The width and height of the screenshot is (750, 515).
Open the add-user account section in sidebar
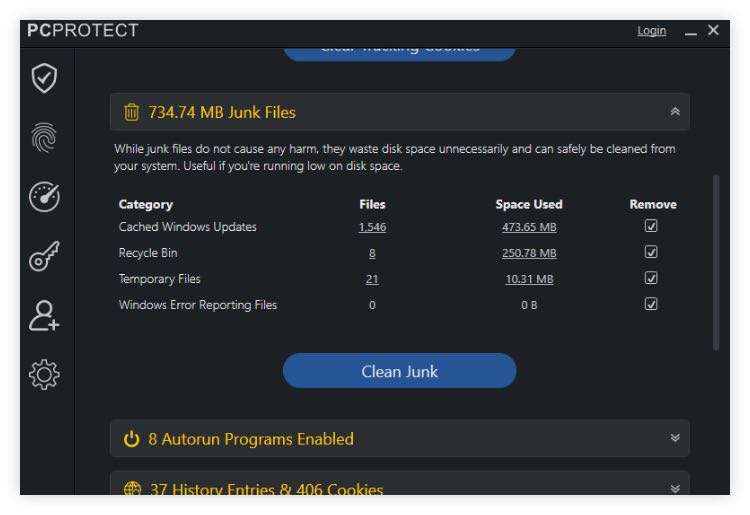pyautogui.click(x=44, y=316)
